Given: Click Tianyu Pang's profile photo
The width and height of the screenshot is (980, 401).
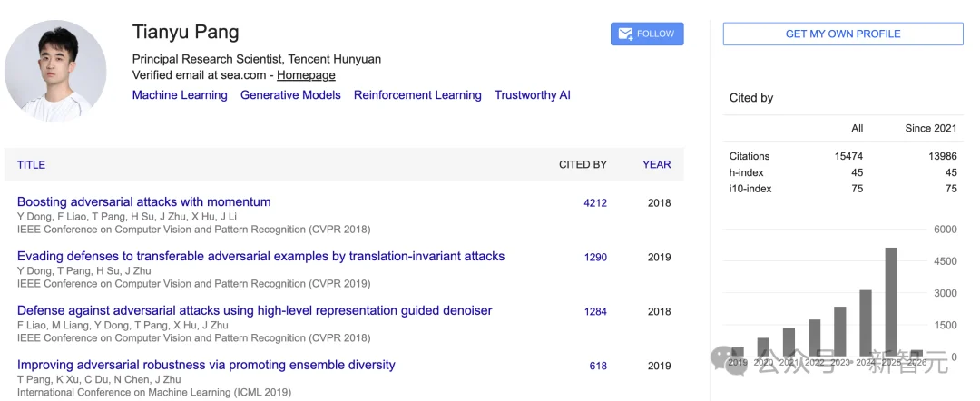Looking at the screenshot, I should 55,70.
